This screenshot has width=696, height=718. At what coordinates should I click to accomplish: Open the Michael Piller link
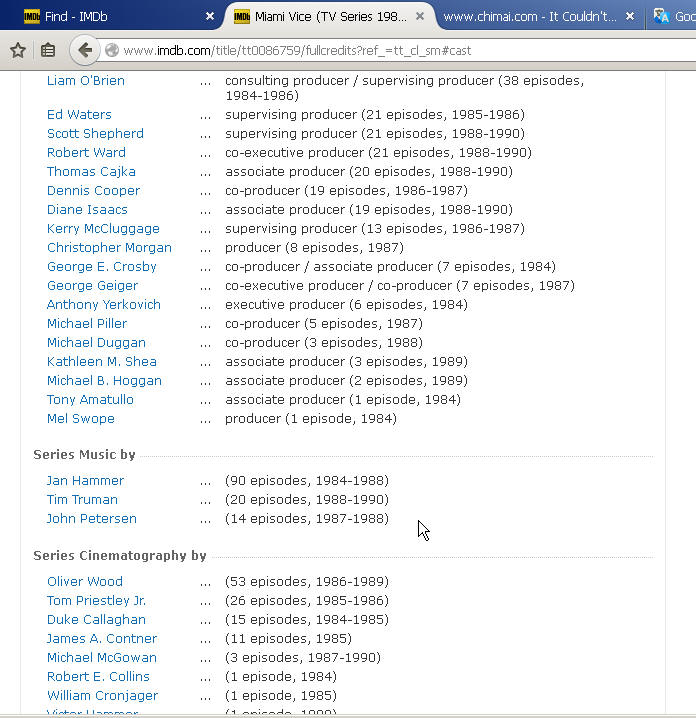87,324
